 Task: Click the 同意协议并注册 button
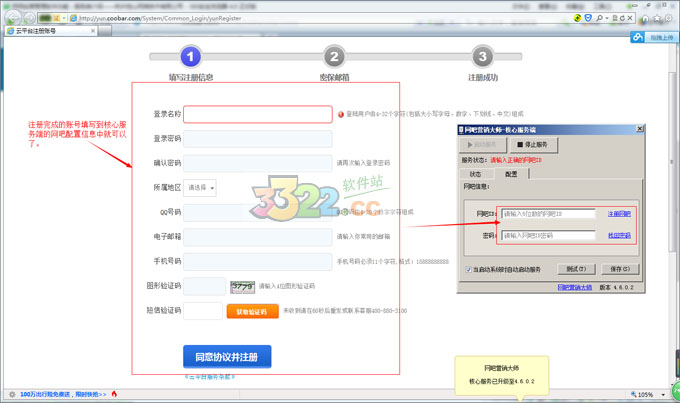(227, 357)
